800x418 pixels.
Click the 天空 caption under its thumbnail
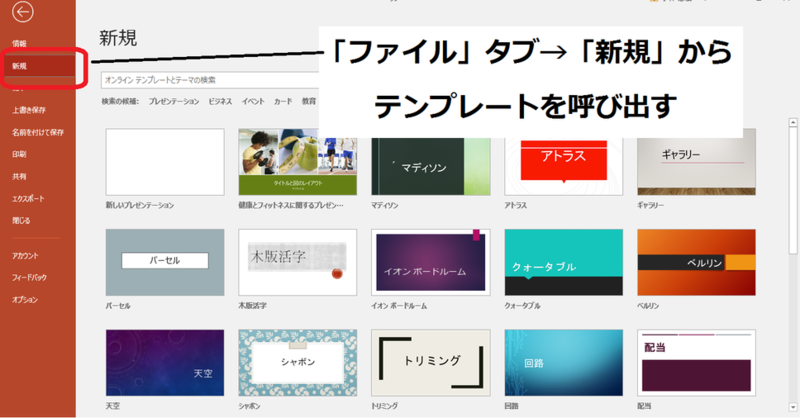tap(113, 406)
